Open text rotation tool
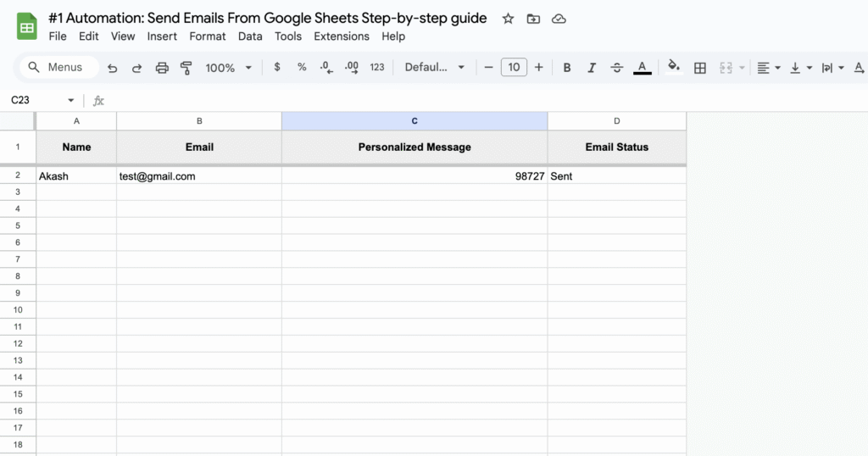The width and height of the screenshot is (868, 456). (x=860, y=68)
